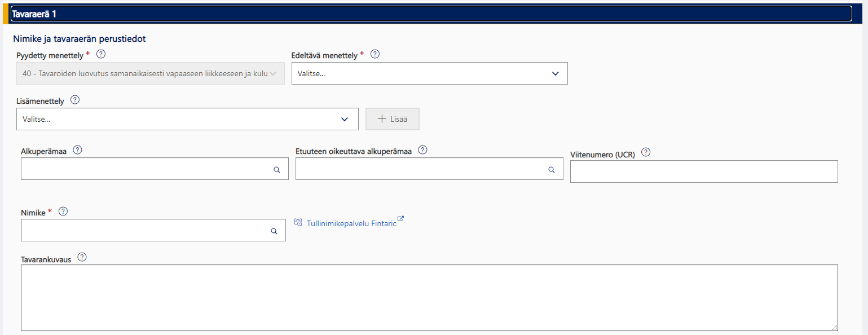Expand the Lisämenettely dropdown
868x335 pixels.
click(x=187, y=119)
